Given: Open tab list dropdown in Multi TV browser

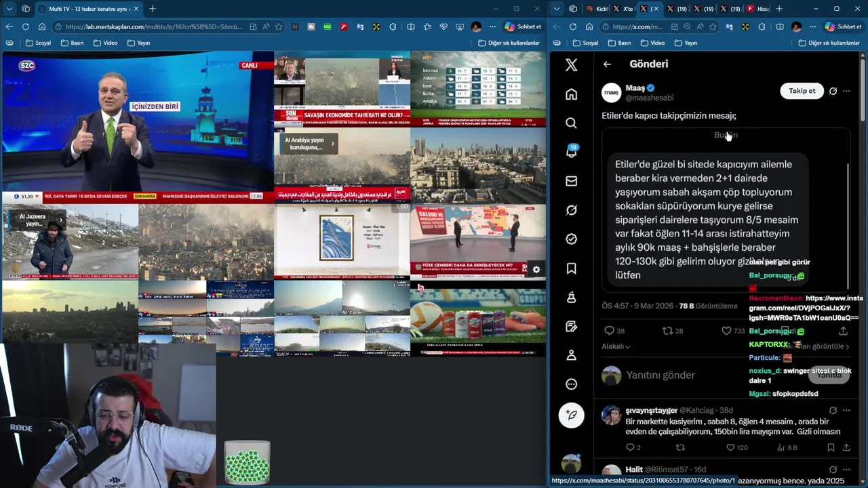Looking at the screenshot, I should tap(9, 9).
